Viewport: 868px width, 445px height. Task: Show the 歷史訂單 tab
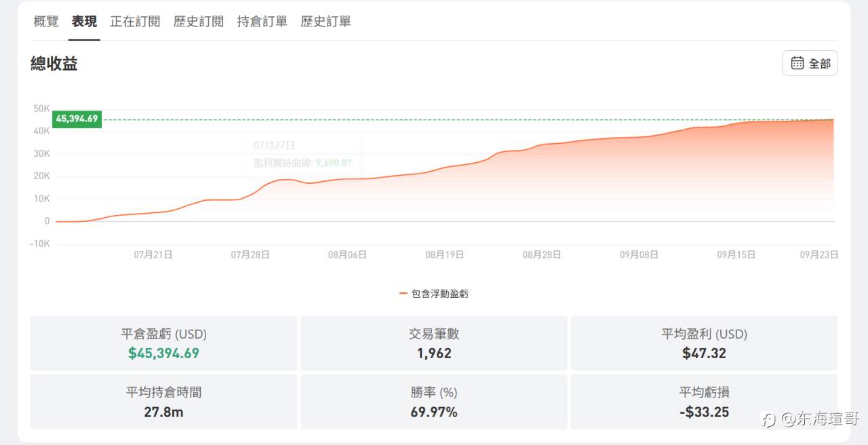[326, 22]
